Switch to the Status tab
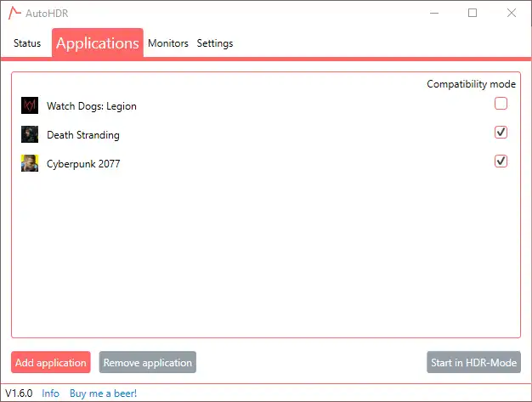The width and height of the screenshot is (532, 402). (x=27, y=43)
